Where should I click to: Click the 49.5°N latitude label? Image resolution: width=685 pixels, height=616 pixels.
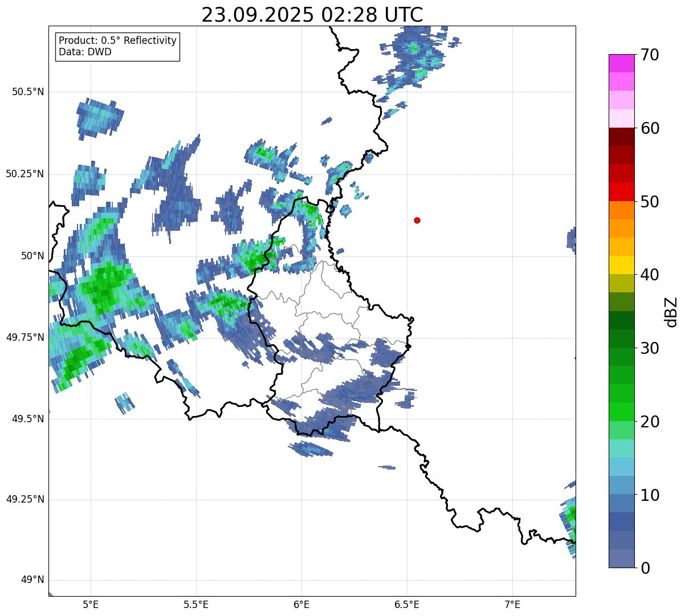(x=28, y=419)
